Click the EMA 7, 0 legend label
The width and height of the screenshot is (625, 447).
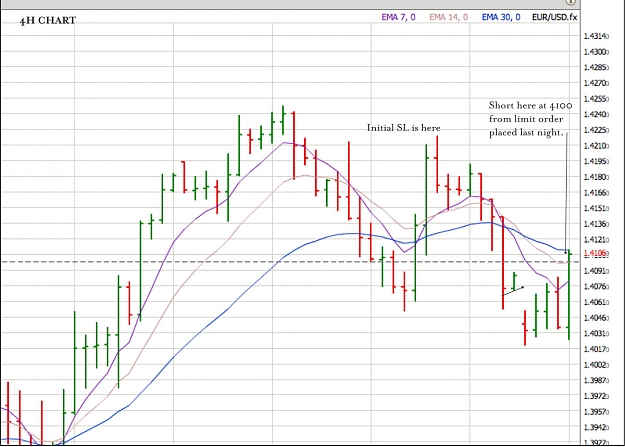pyautogui.click(x=398, y=17)
